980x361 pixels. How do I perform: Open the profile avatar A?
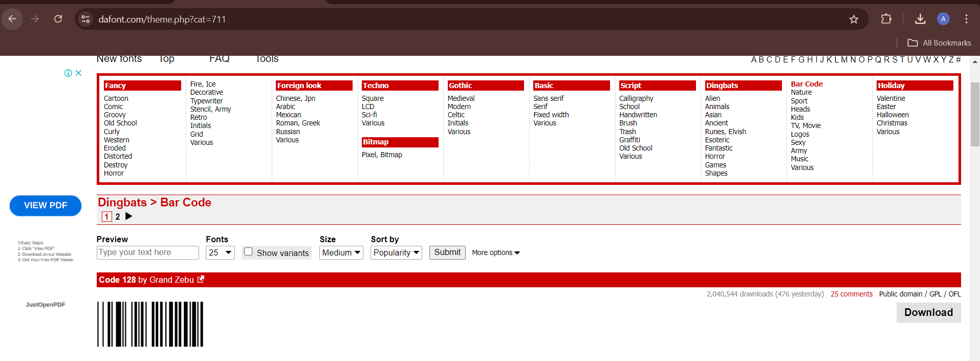943,19
